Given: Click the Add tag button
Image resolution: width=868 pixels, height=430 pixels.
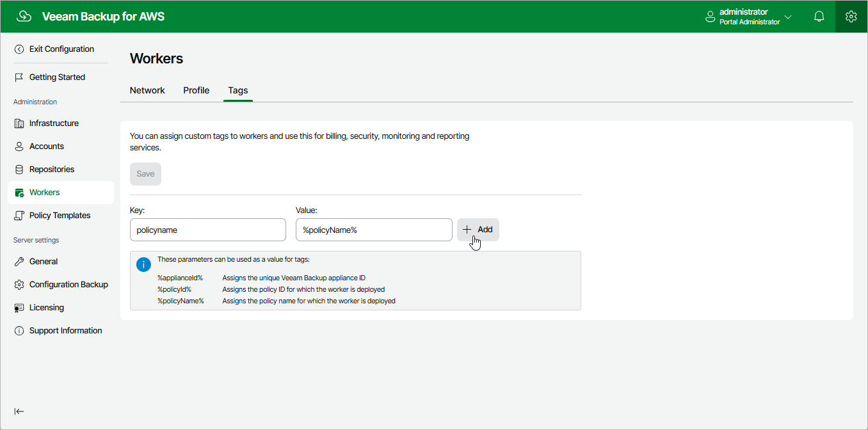Looking at the screenshot, I should click(x=478, y=230).
